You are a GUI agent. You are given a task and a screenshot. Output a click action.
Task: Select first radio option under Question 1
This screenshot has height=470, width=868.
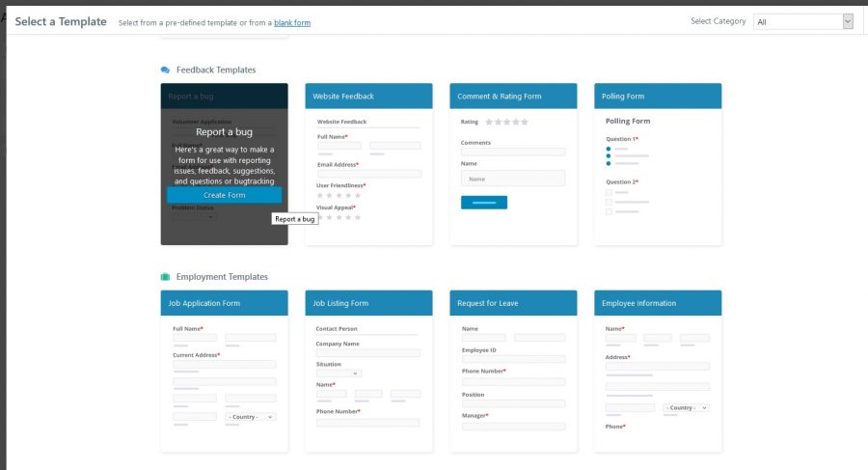pos(609,149)
